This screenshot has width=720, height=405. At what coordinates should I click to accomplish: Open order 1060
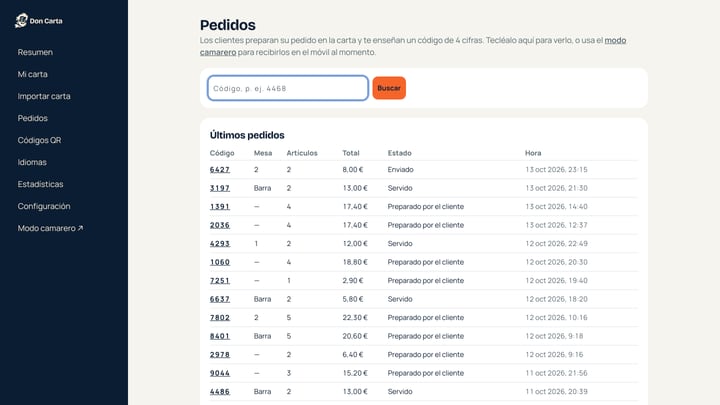pyautogui.click(x=219, y=262)
